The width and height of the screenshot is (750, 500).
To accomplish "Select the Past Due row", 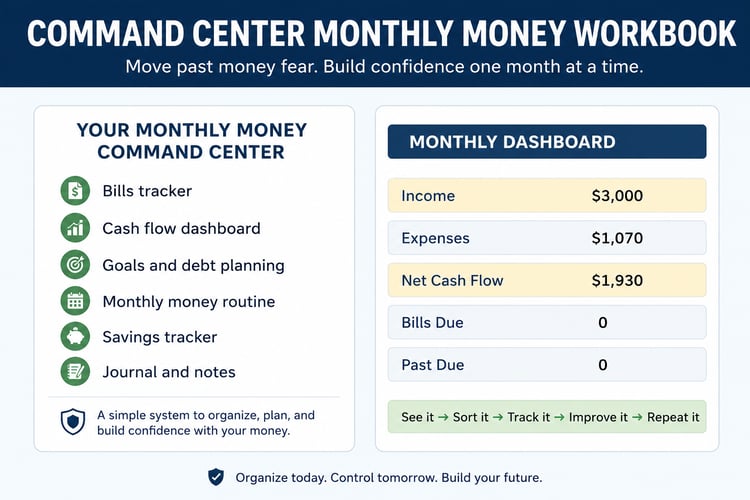I will (x=547, y=365).
